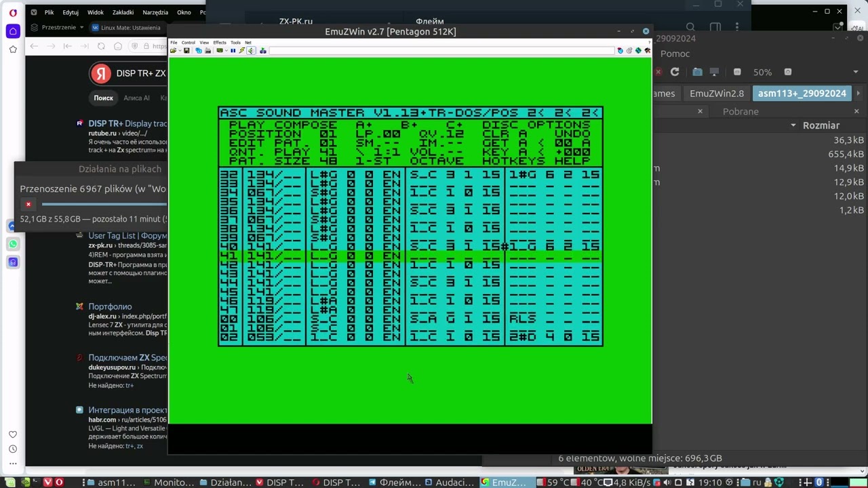Expand the dropdown next to the chip icon

pyautogui.click(x=226, y=51)
